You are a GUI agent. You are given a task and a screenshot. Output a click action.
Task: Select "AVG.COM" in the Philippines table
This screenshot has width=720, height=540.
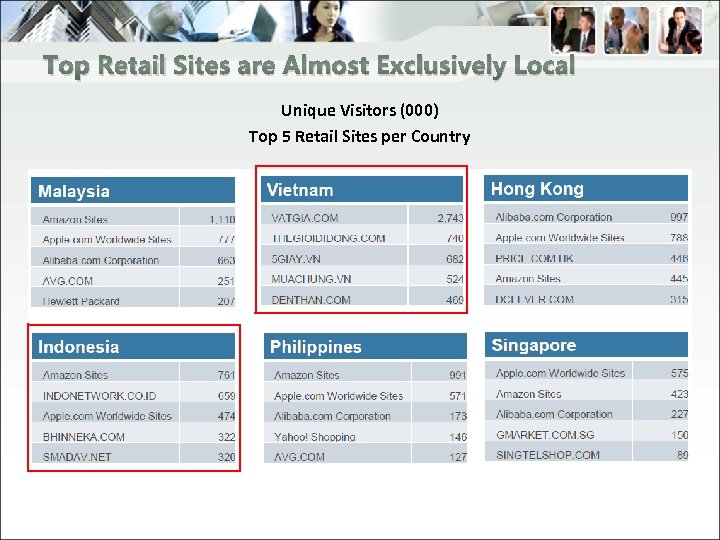299,457
